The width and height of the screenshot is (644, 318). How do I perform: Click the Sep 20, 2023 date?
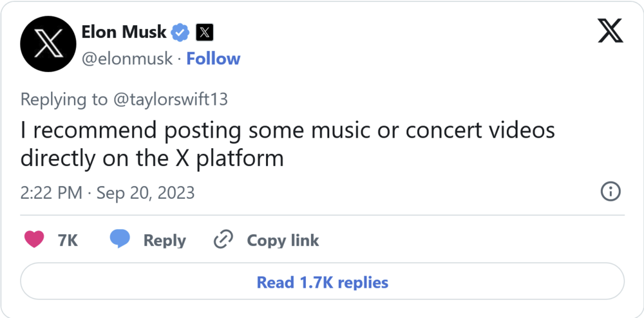[x=146, y=192]
